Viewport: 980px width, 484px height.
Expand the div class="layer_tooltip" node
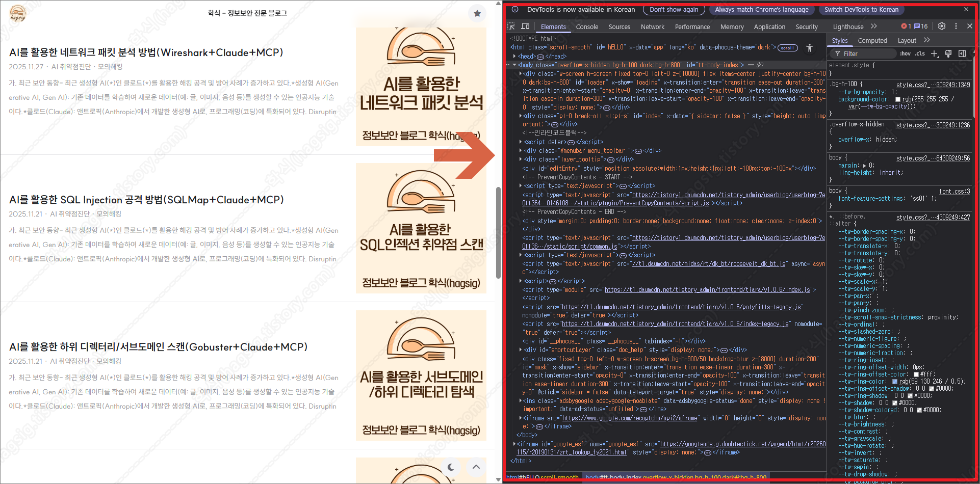[520, 159]
